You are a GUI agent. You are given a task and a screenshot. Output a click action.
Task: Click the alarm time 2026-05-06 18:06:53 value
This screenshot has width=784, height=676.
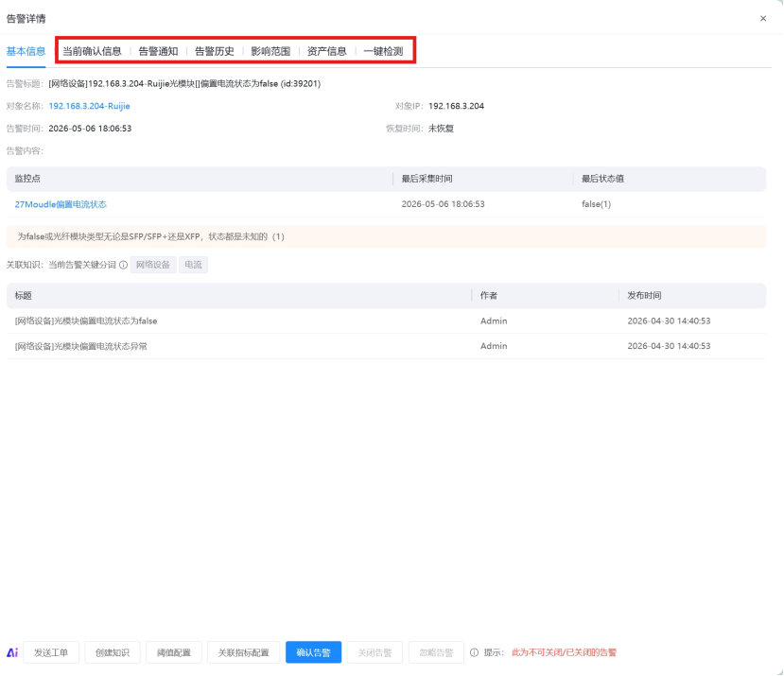(x=90, y=129)
